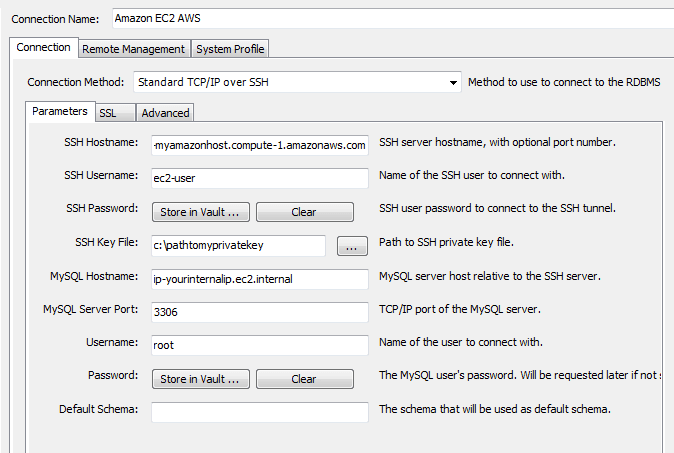Switch to the SSL tab
The width and height of the screenshot is (674, 453).
click(x=108, y=113)
